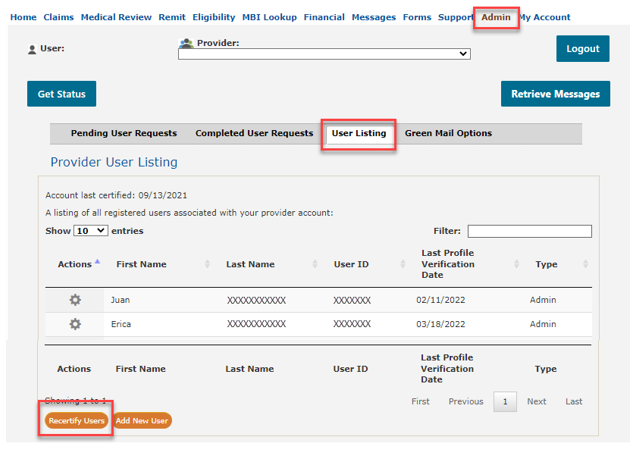Click the gear icon for Juan
This screenshot has height=451, width=639.
tap(75, 300)
